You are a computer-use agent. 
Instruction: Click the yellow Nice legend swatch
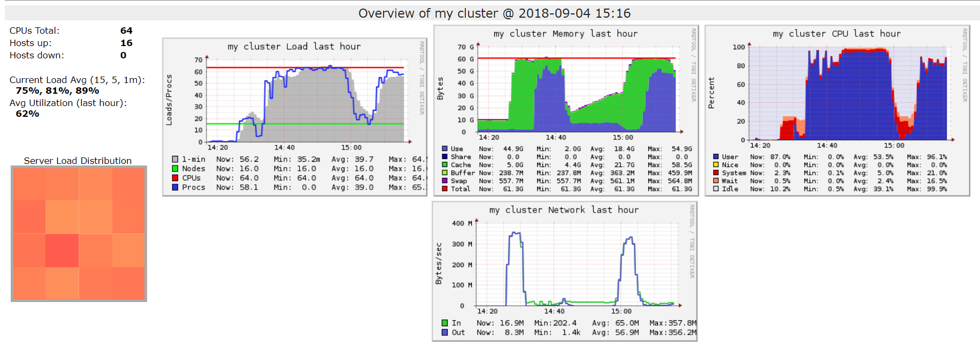[x=716, y=165]
